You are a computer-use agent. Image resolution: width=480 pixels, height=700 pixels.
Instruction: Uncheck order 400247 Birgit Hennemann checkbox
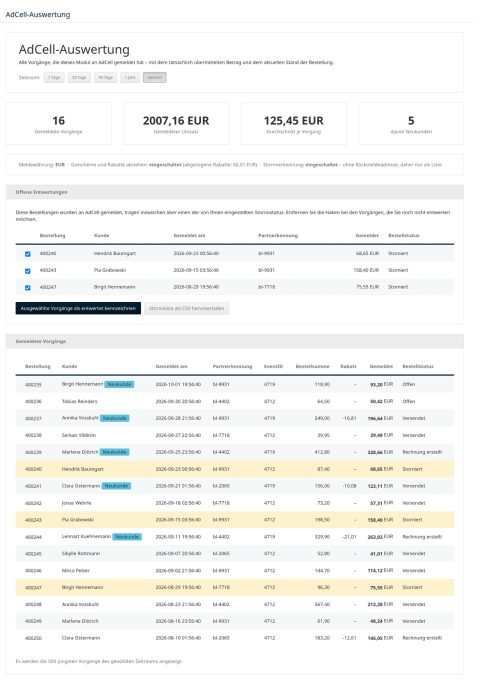pos(28,288)
